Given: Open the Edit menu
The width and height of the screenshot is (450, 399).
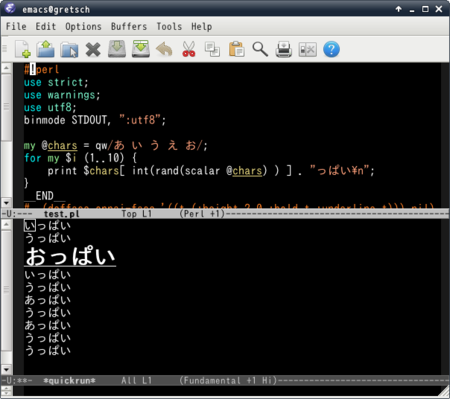Looking at the screenshot, I should pos(46,26).
